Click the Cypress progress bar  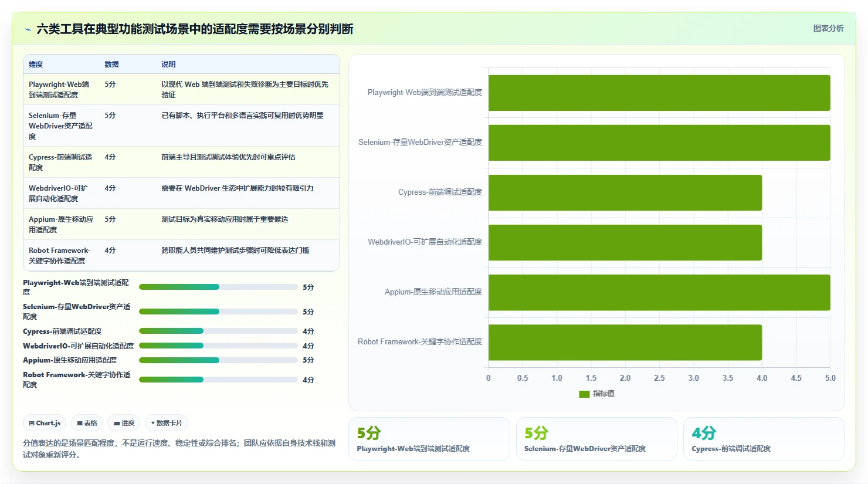click(x=218, y=331)
